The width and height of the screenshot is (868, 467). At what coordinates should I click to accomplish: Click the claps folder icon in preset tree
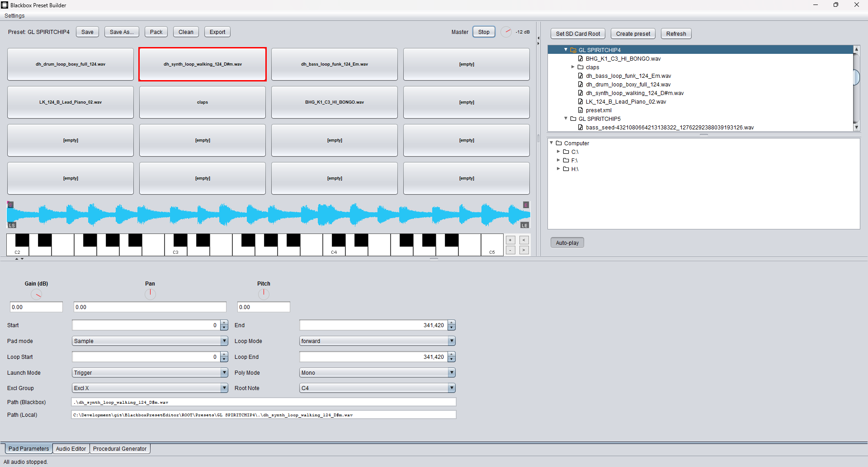pos(580,67)
